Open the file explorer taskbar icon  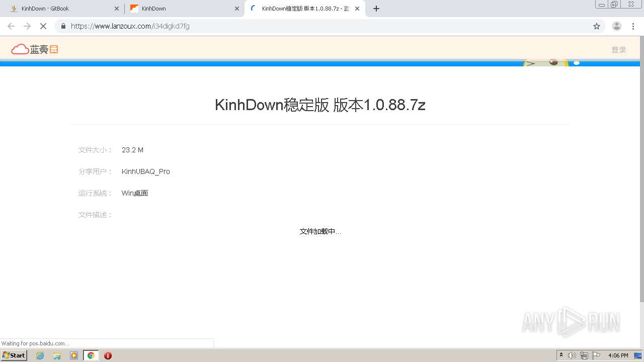click(57, 355)
